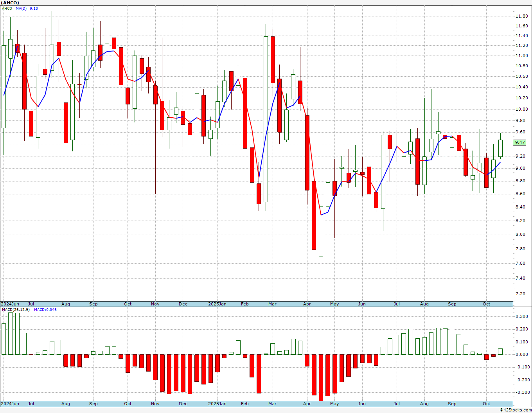The width and height of the screenshot is (532, 413).
Task: Click 2024Jun on the price chart date axis
Action: tap(10, 304)
